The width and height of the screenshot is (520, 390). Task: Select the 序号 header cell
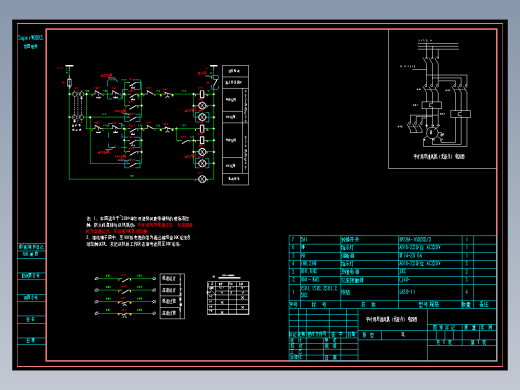294,304
